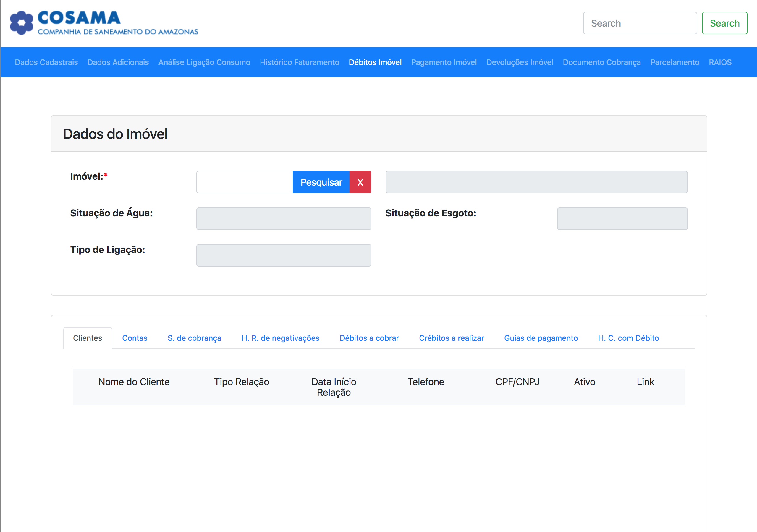Image resolution: width=757 pixels, height=532 pixels.
Task: Go to Análise Ligação Consumo
Action: [204, 62]
